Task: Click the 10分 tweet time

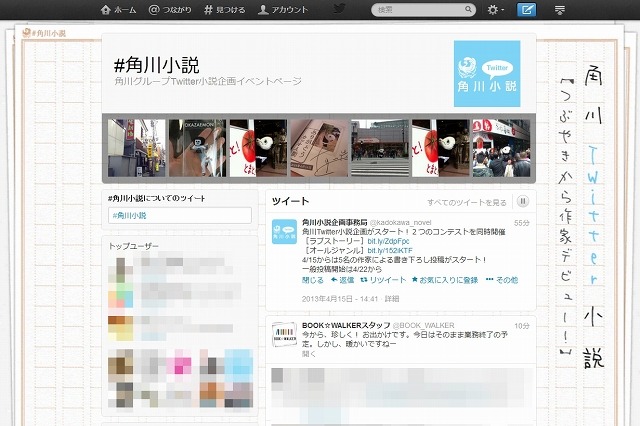Action: point(522,326)
